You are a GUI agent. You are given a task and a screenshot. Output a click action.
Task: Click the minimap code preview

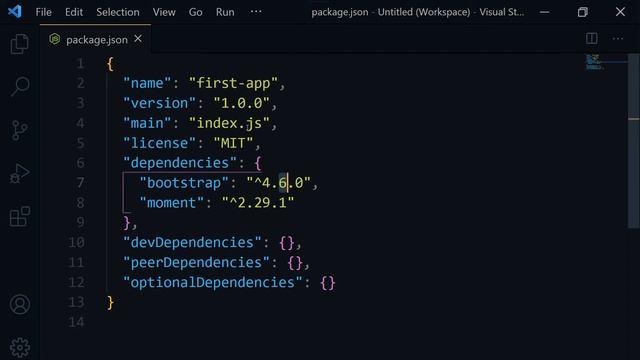[x=595, y=62]
